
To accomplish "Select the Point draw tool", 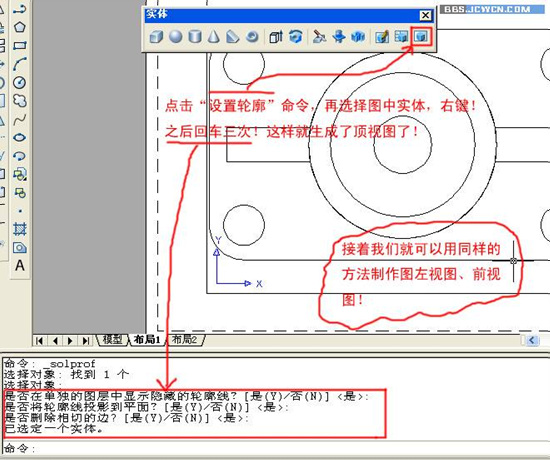I will point(20,211).
